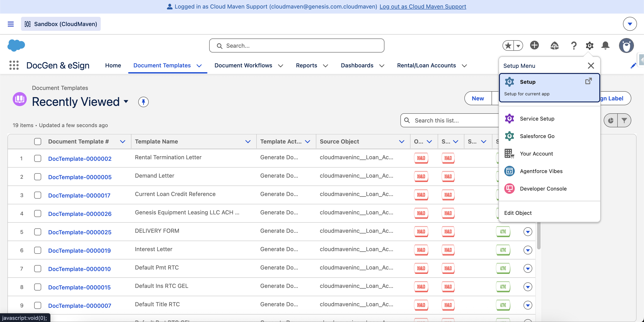This screenshot has height=322, width=644.
Task: Click the Salesforce cloud logo
Action: tap(16, 45)
